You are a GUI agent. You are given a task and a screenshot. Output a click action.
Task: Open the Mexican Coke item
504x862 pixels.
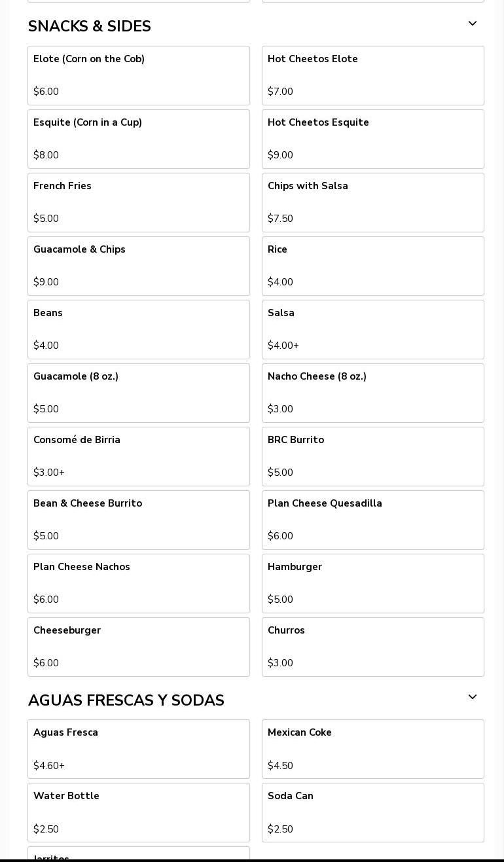click(373, 749)
